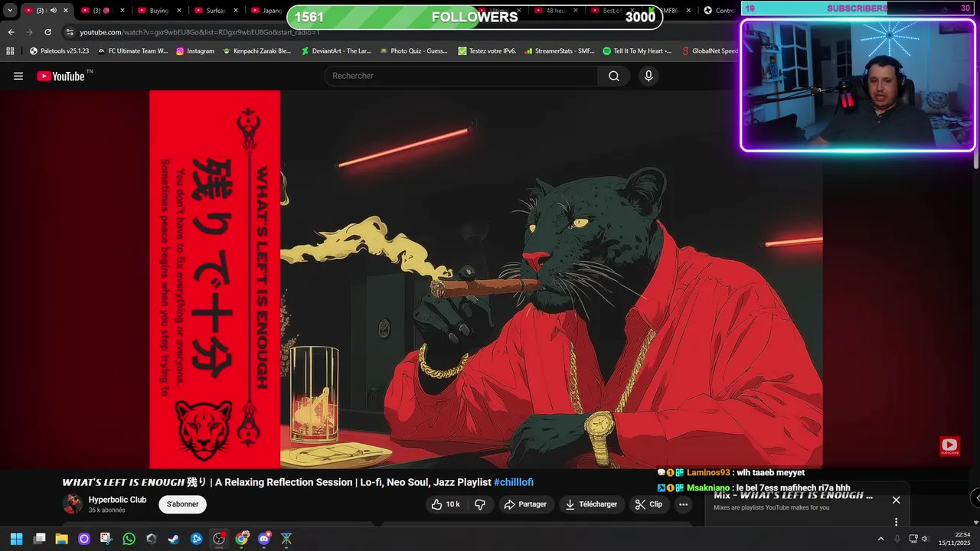Switch to the Best of tab
This screenshot has width=980, height=551.
click(612, 11)
